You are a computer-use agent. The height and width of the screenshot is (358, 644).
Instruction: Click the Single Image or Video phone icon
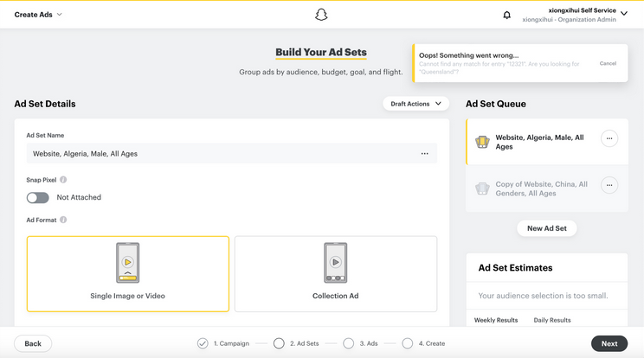click(x=128, y=262)
